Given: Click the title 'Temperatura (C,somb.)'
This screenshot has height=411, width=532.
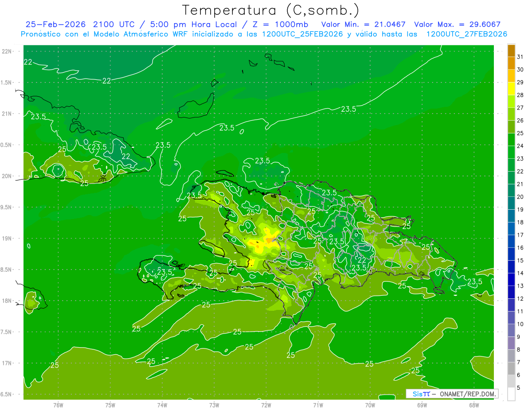Looking at the screenshot, I should (271, 10).
